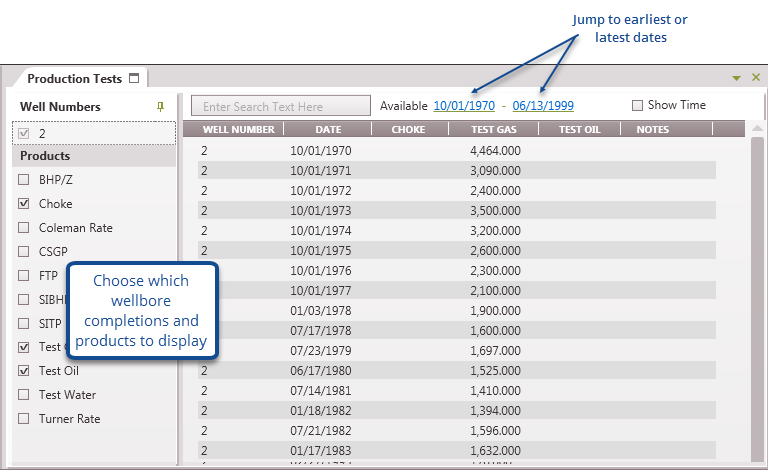Enable the Coleman Rate product
768x470 pixels.
[23, 228]
